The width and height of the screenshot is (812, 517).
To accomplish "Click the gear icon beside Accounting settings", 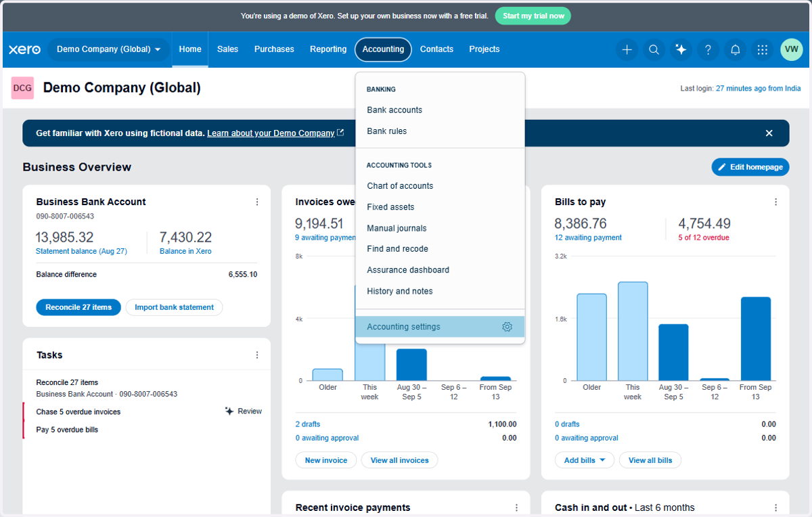I will pyautogui.click(x=507, y=327).
